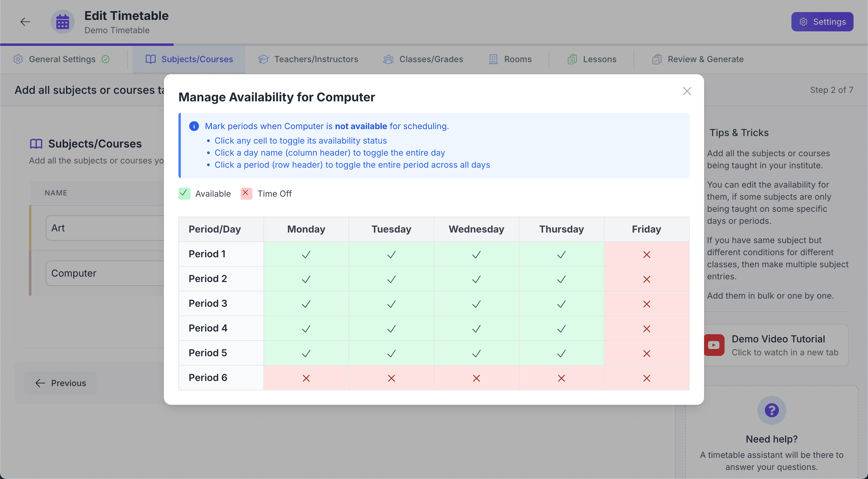Image resolution: width=868 pixels, height=479 pixels.
Task: Click the Subjects/Courses book icon in card
Action: tap(36, 144)
